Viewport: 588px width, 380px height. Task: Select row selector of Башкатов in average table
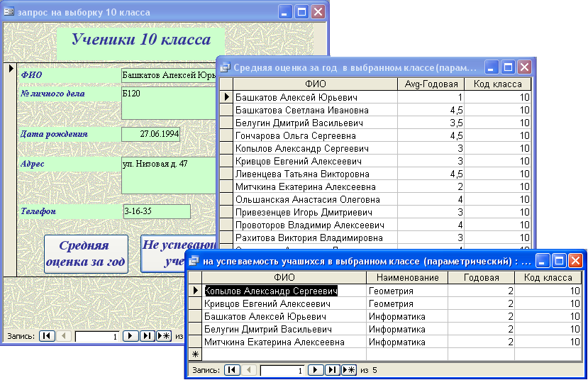(x=226, y=97)
